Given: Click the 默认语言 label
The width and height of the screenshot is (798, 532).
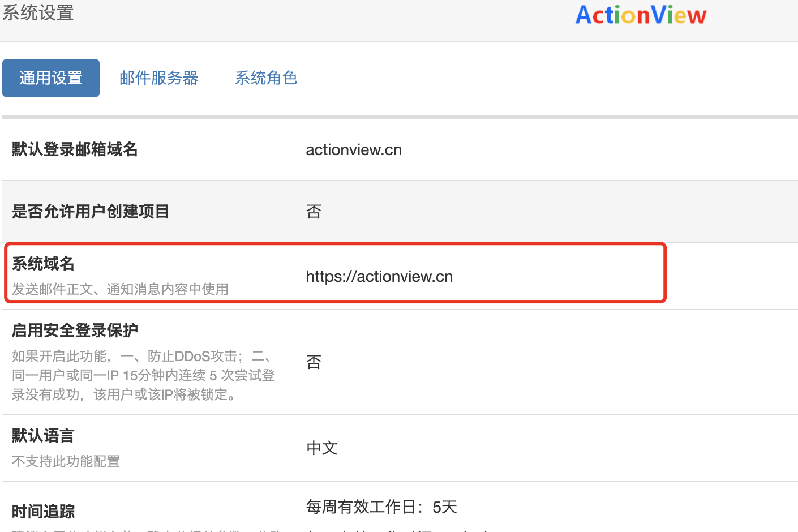Looking at the screenshot, I should [42, 435].
